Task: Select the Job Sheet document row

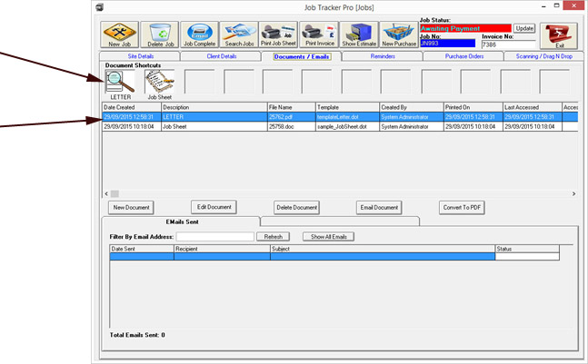Action: click(340, 126)
